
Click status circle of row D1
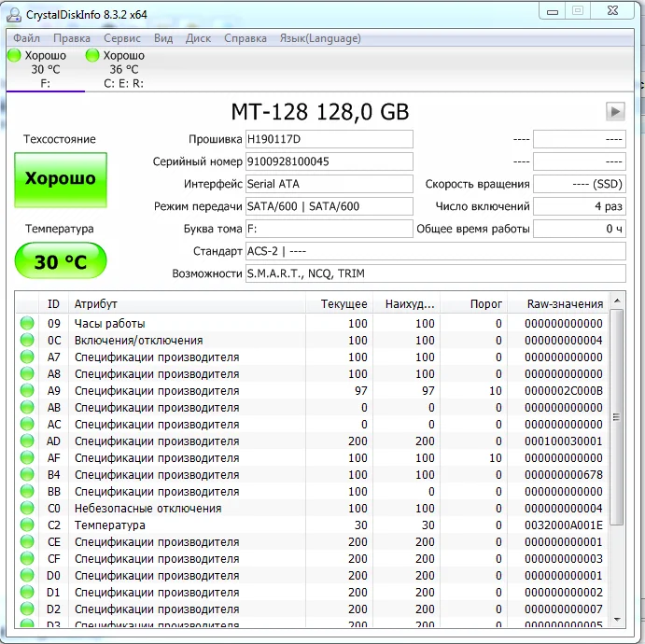click(x=27, y=592)
